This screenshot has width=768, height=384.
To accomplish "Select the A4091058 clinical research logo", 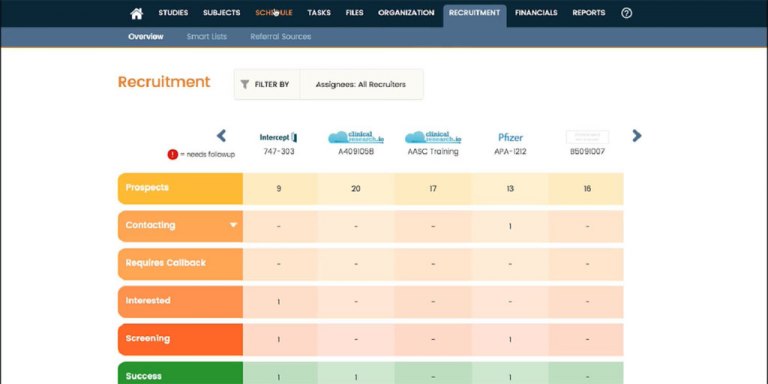I will (x=356, y=138).
